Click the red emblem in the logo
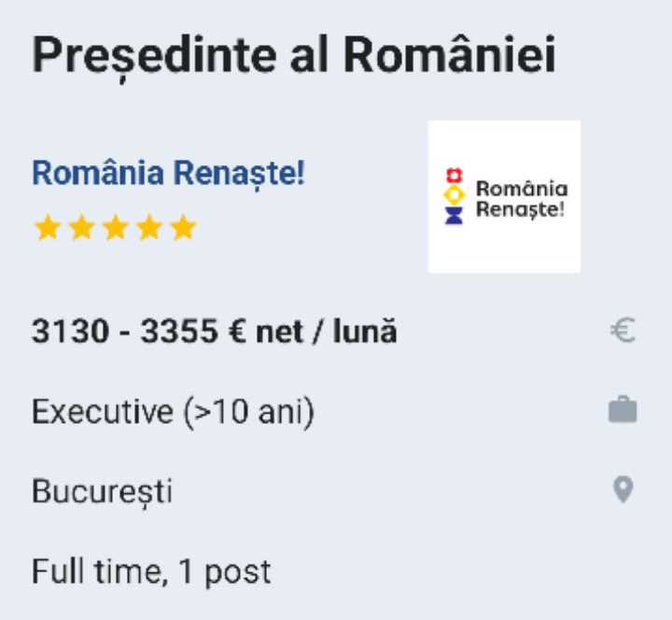672x620 pixels. point(455,175)
